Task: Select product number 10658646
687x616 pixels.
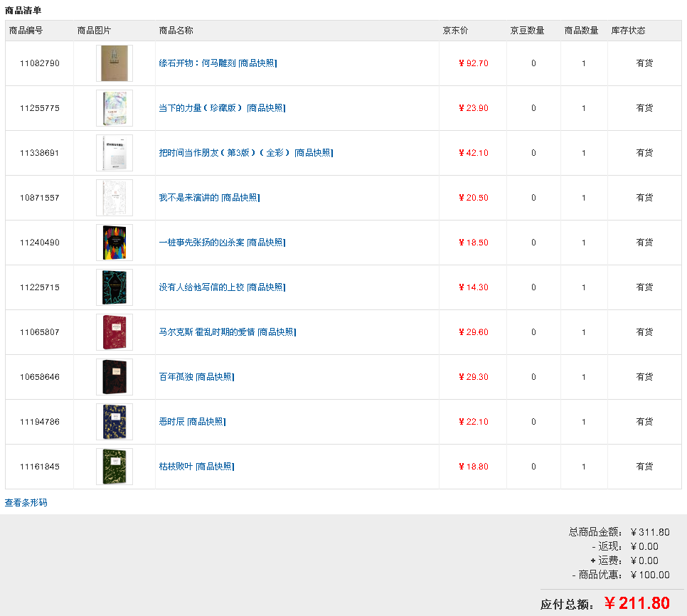Action: pyautogui.click(x=39, y=377)
